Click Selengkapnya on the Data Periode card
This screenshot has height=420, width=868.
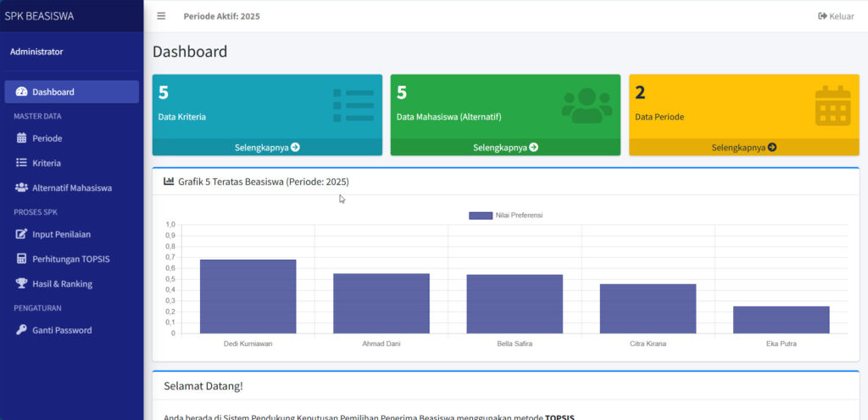coord(743,148)
